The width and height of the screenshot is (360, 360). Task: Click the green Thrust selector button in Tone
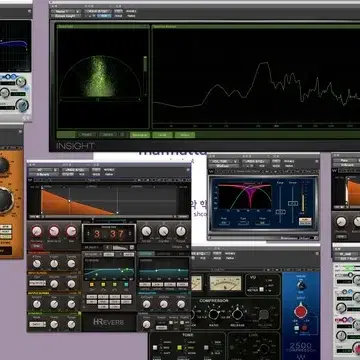point(179,347)
